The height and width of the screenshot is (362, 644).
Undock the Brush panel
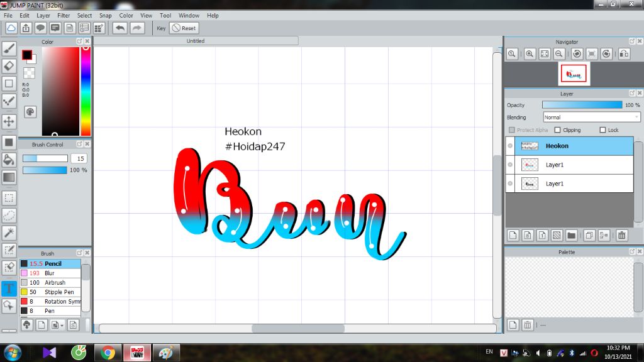click(x=80, y=253)
